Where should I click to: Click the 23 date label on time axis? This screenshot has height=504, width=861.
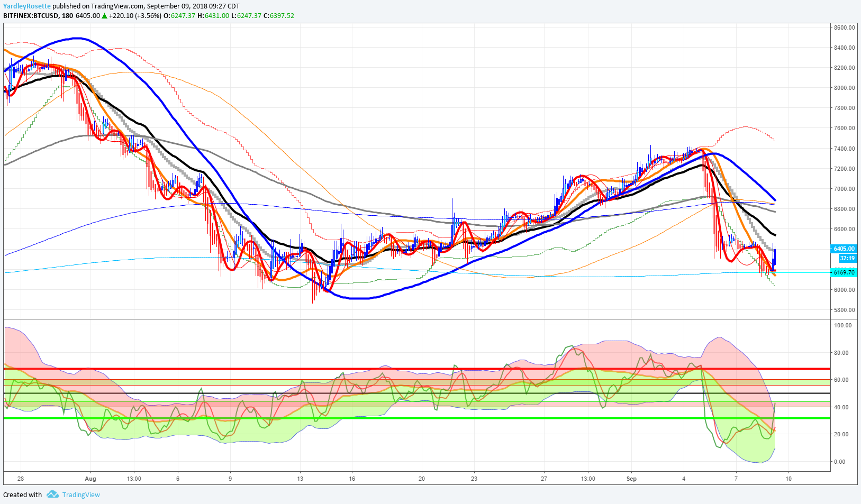click(x=474, y=479)
